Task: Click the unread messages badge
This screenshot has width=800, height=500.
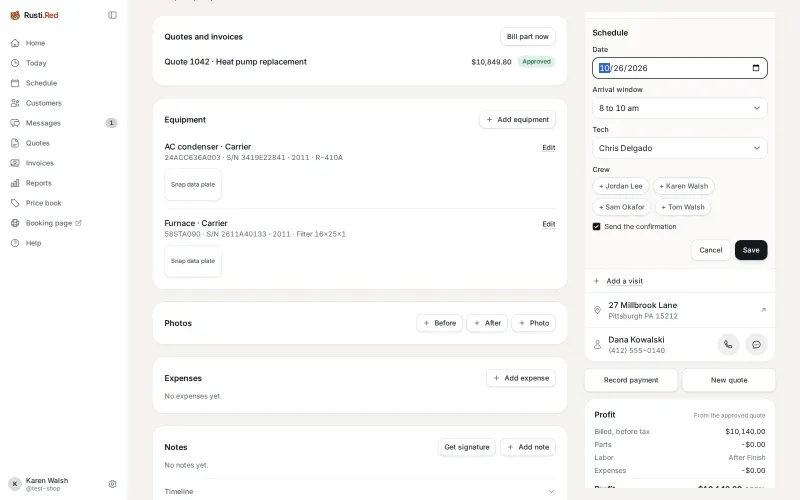Action: [111, 123]
